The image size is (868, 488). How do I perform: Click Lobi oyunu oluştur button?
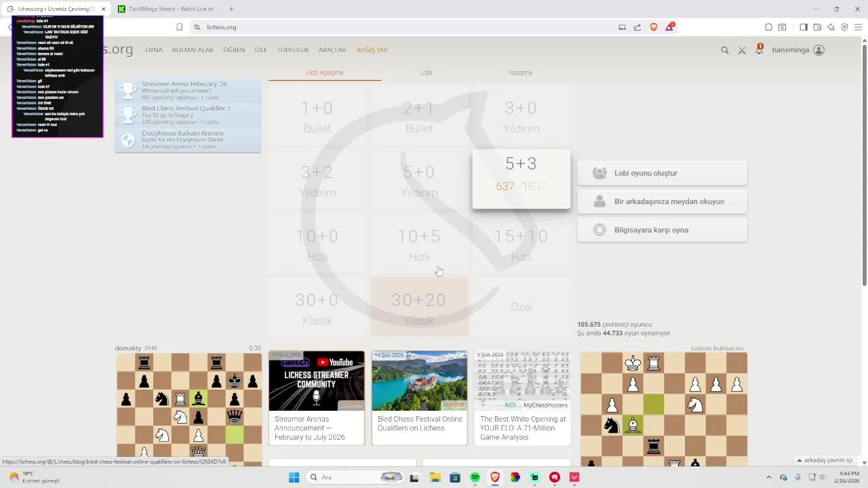tap(662, 173)
